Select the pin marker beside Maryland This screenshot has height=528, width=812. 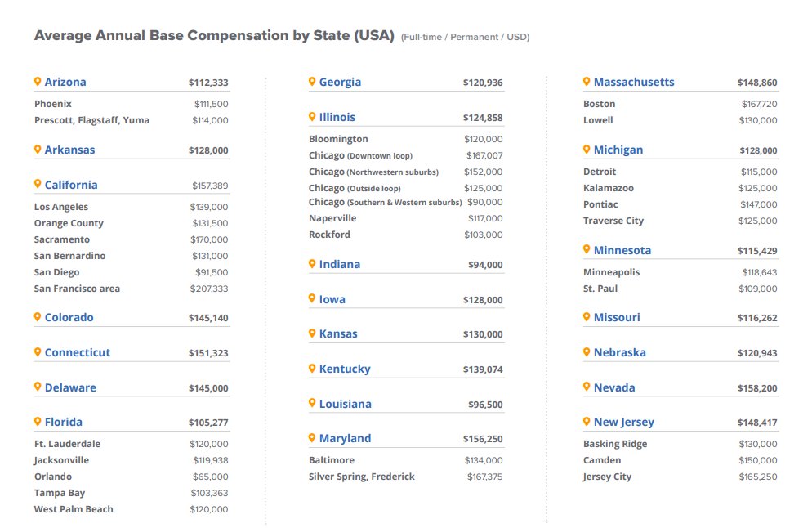(312, 438)
